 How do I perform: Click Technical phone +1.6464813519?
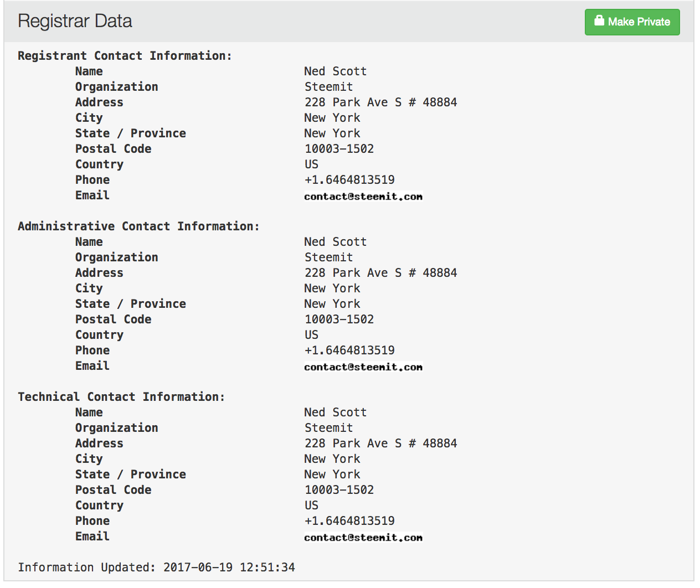coord(349,521)
